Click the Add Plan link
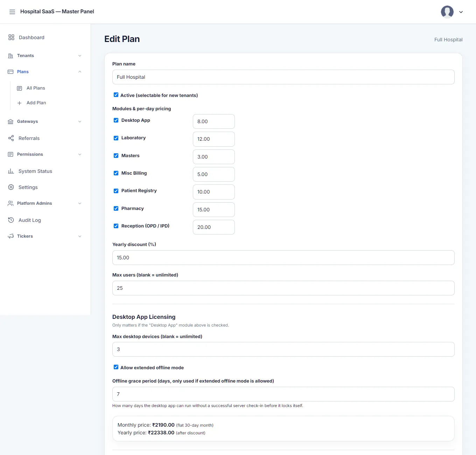The width and height of the screenshot is (476, 455). (36, 103)
